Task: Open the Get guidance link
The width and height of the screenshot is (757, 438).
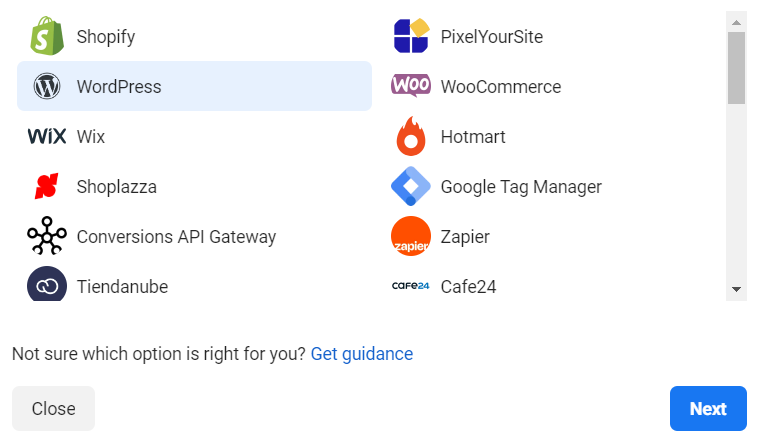Action: coord(362,354)
